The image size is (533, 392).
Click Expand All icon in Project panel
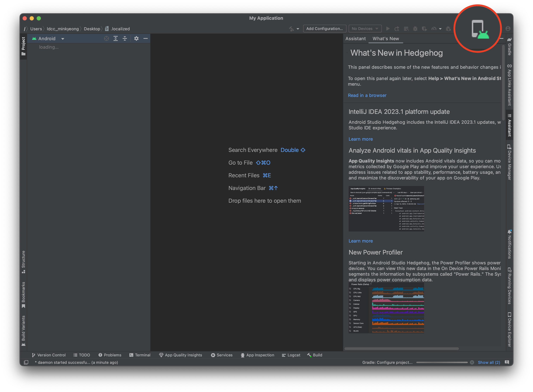[116, 38]
